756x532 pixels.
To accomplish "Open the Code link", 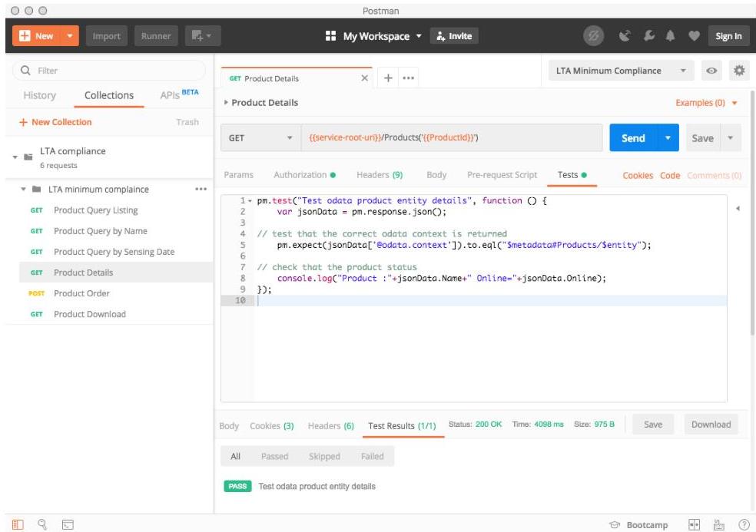I will coord(670,175).
